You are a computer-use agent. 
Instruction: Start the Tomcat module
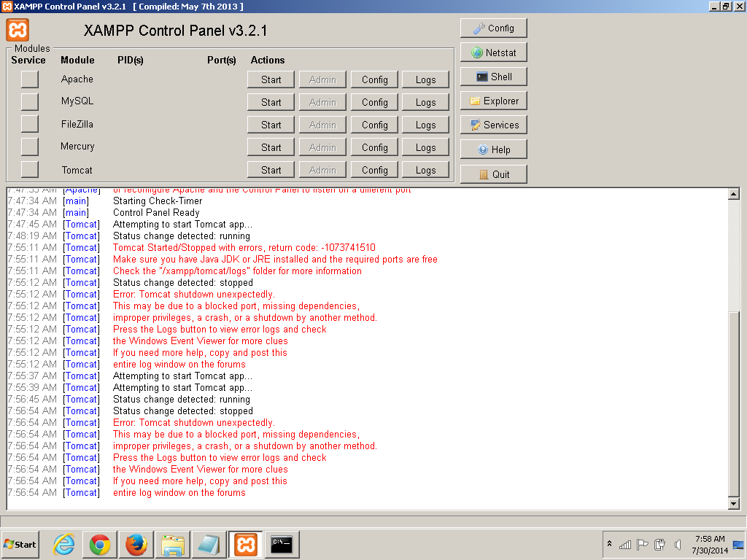(271, 170)
